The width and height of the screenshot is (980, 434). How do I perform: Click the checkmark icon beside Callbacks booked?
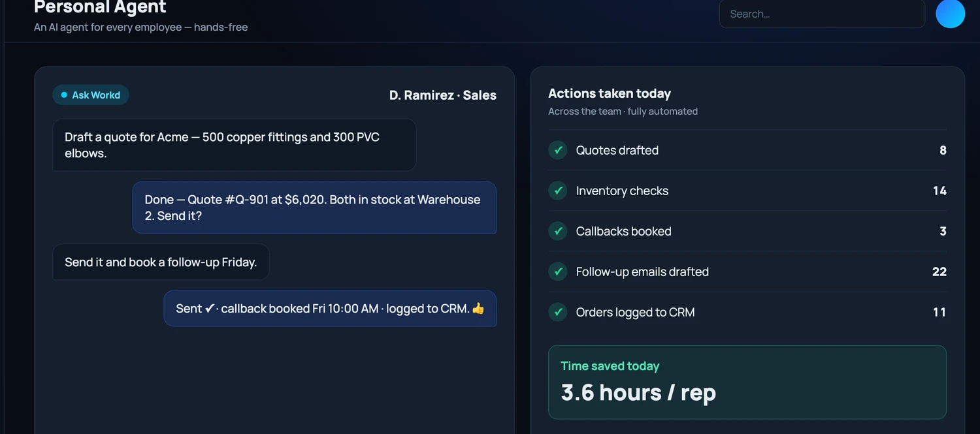[558, 231]
